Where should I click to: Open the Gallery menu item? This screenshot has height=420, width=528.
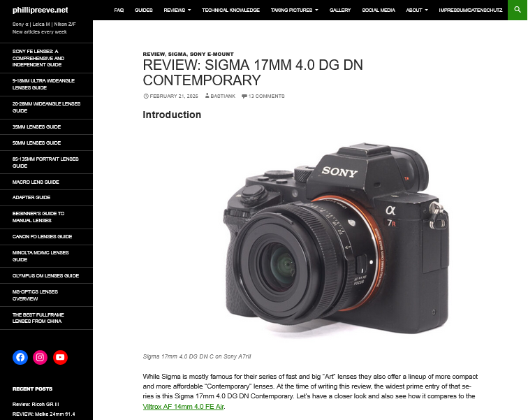pos(340,10)
